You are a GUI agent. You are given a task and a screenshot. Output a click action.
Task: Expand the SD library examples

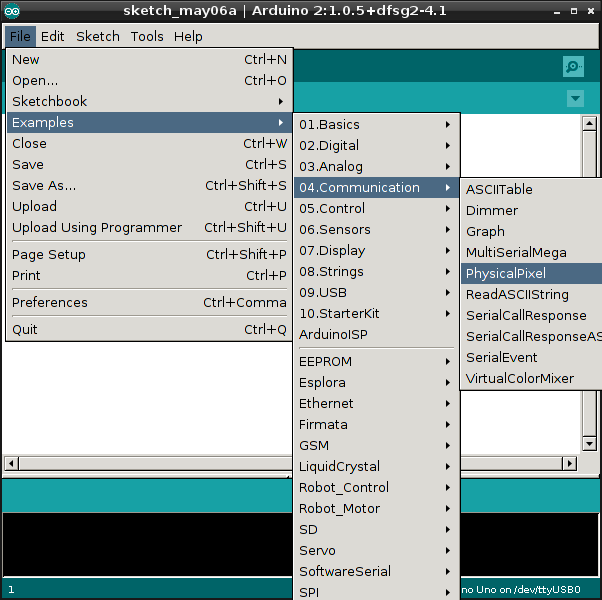coord(376,529)
